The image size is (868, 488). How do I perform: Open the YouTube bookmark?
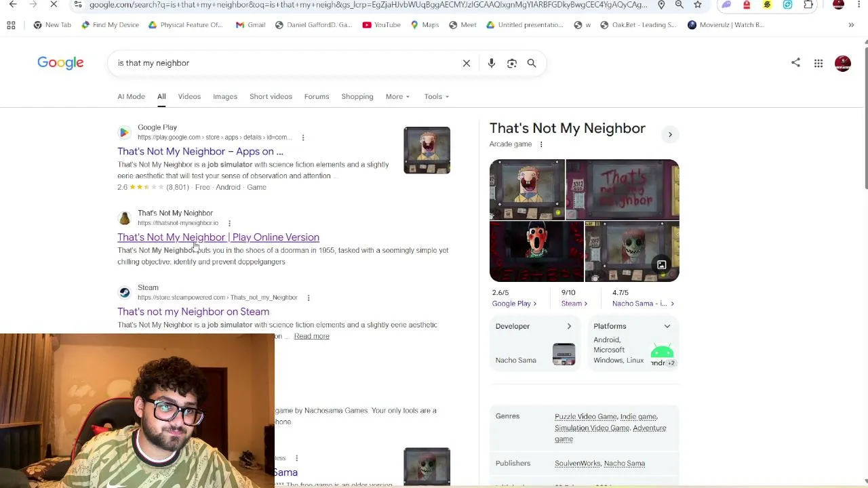tap(381, 25)
